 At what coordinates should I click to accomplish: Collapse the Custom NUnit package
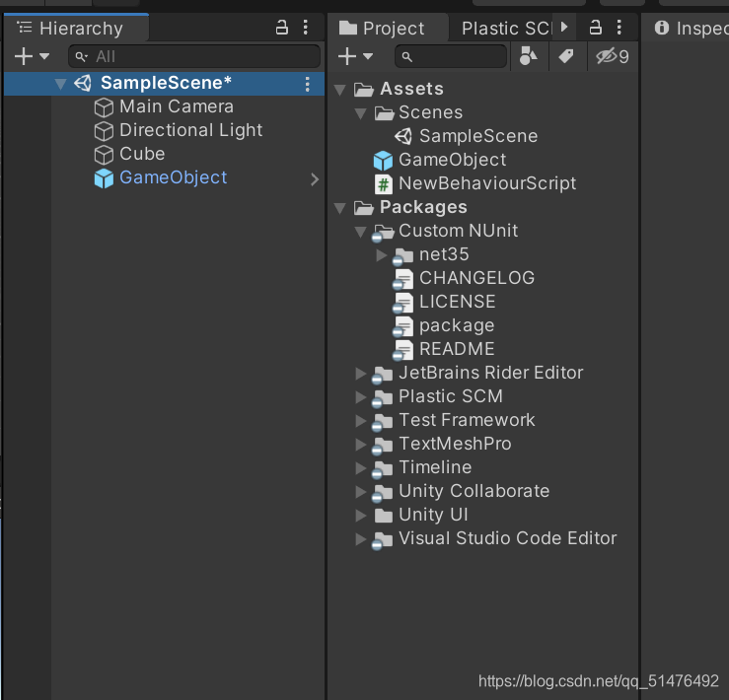click(x=361, y=232)
